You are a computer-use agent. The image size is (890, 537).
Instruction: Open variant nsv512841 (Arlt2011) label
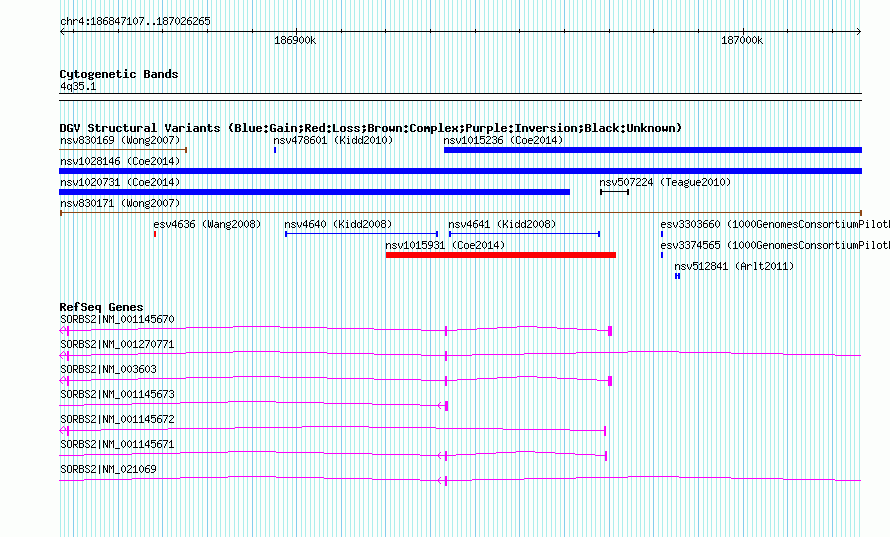pos(734,266)
